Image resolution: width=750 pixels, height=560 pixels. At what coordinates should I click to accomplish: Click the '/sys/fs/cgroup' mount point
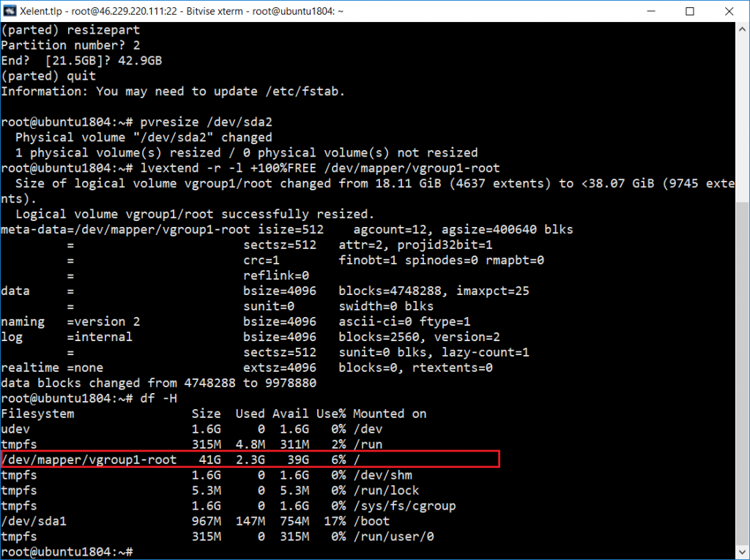pyautogui.click(x=404, y=506)
